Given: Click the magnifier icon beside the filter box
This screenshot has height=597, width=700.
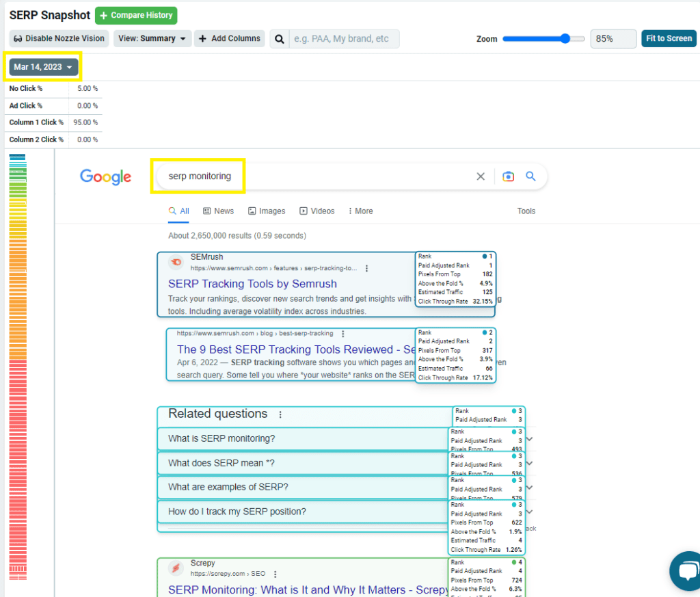Looking at the screenshot, I should 280,39.
